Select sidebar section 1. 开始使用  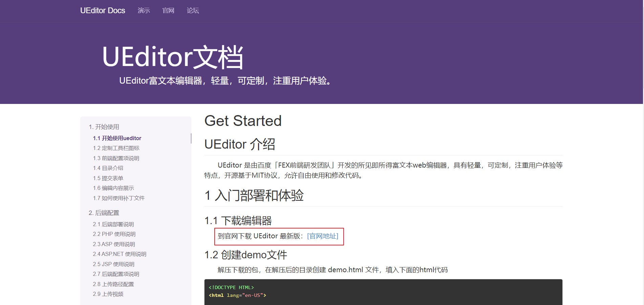click(104, 127)
